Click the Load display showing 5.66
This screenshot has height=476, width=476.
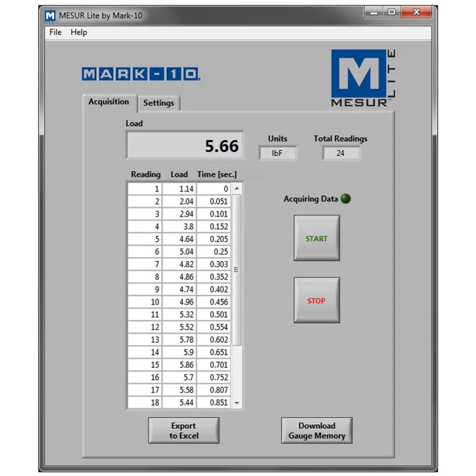pyautogui.click(x=184, y=145)
